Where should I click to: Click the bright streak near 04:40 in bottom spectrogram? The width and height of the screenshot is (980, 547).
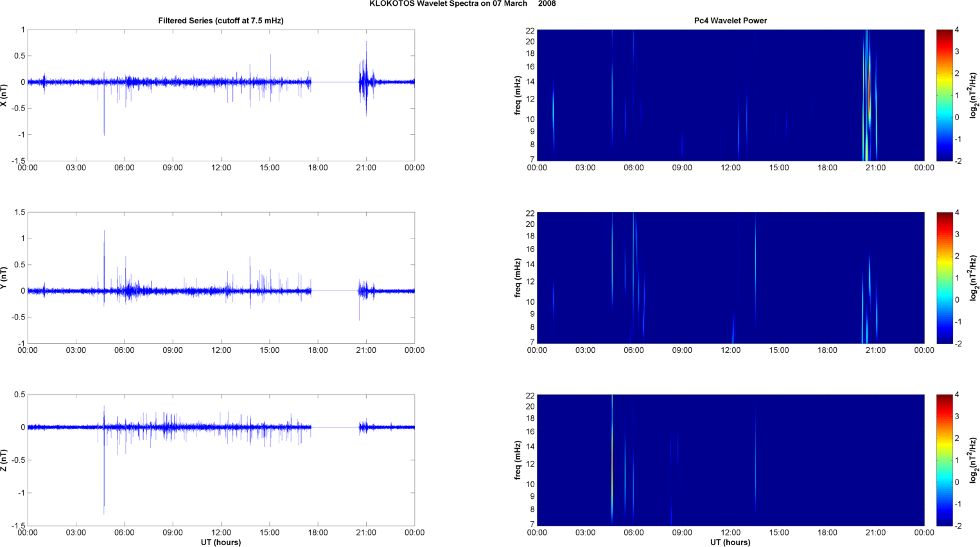612,460
